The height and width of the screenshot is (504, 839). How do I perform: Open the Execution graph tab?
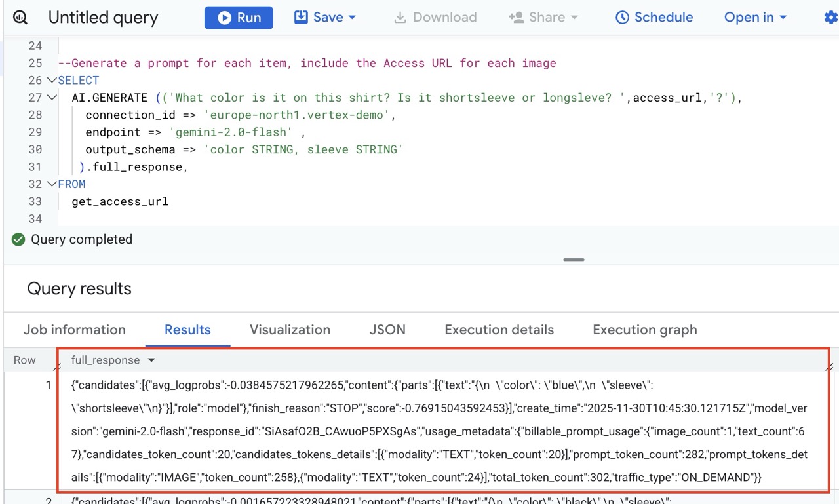click(644, 330)
